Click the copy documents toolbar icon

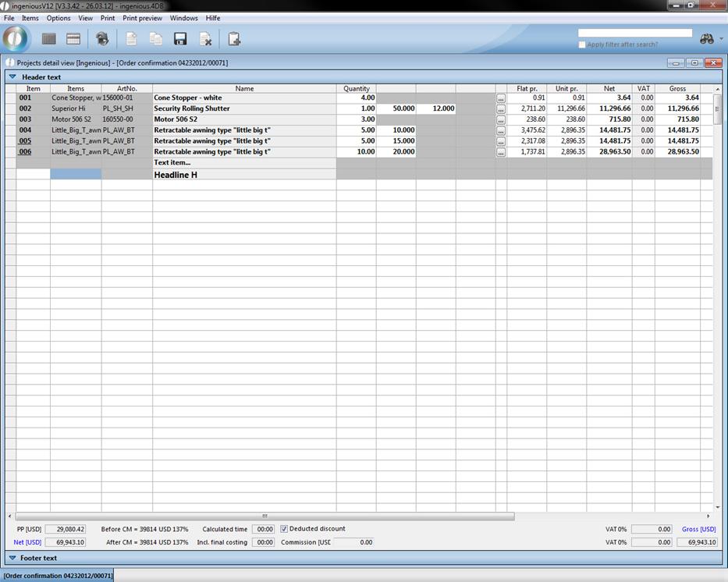156,39
